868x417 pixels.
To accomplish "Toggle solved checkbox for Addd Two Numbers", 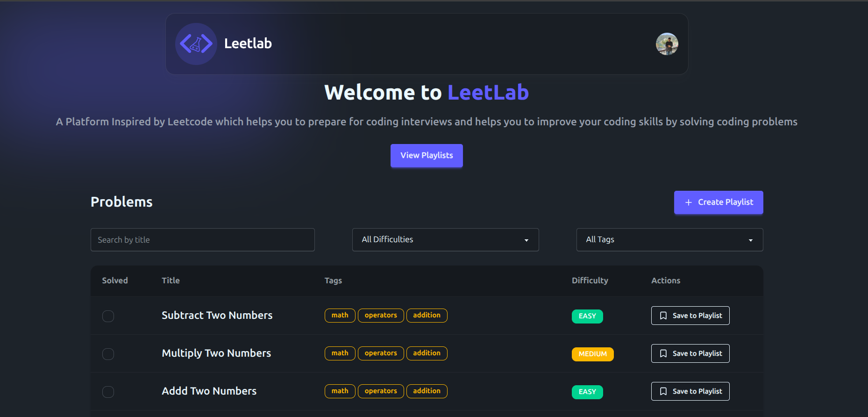I will click(x=108, y=392).
